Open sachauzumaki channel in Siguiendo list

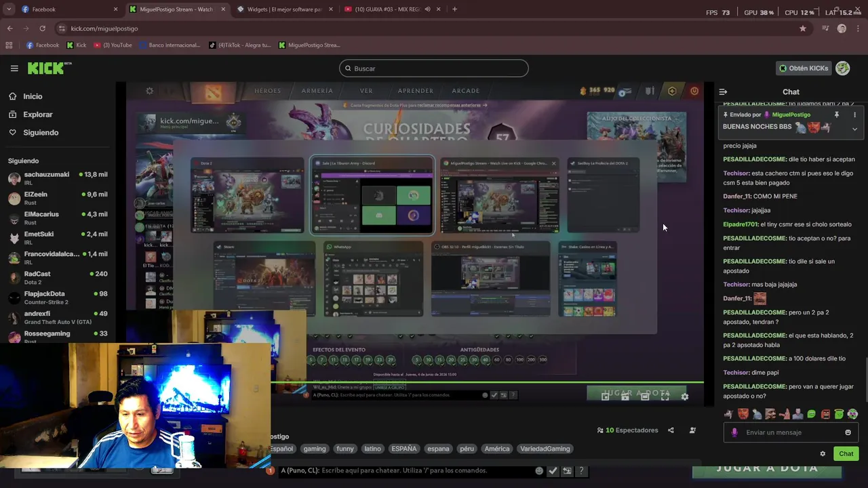pyautogui.click(x=58, y=179)
